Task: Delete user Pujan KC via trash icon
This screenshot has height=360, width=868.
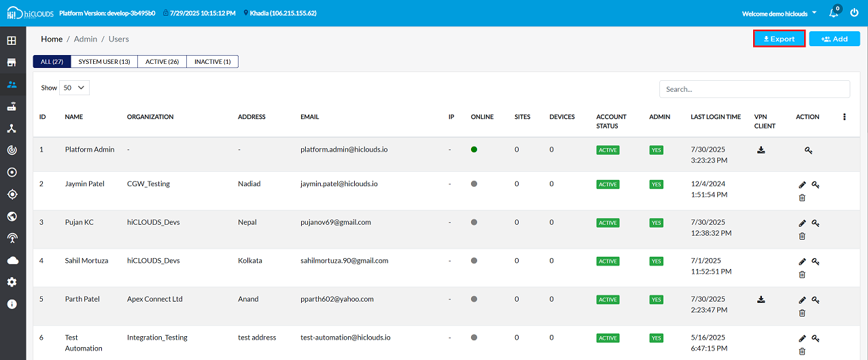Action: click(802, 236)
